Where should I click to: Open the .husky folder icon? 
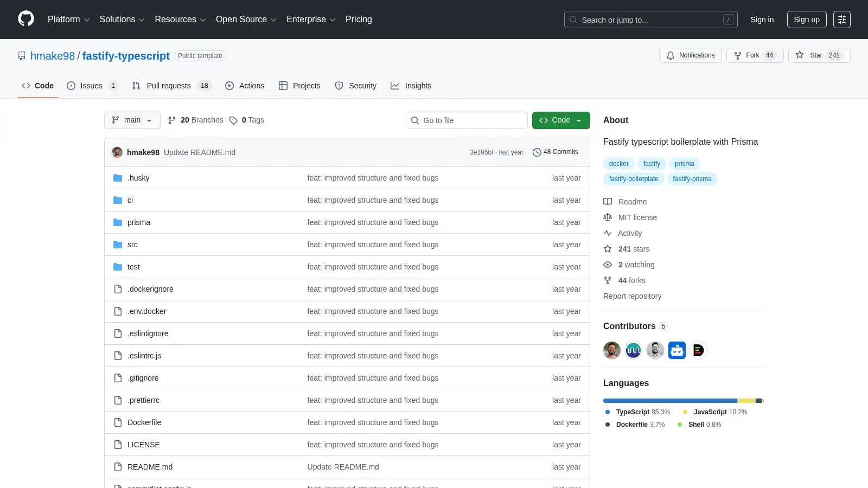point(118,178)
